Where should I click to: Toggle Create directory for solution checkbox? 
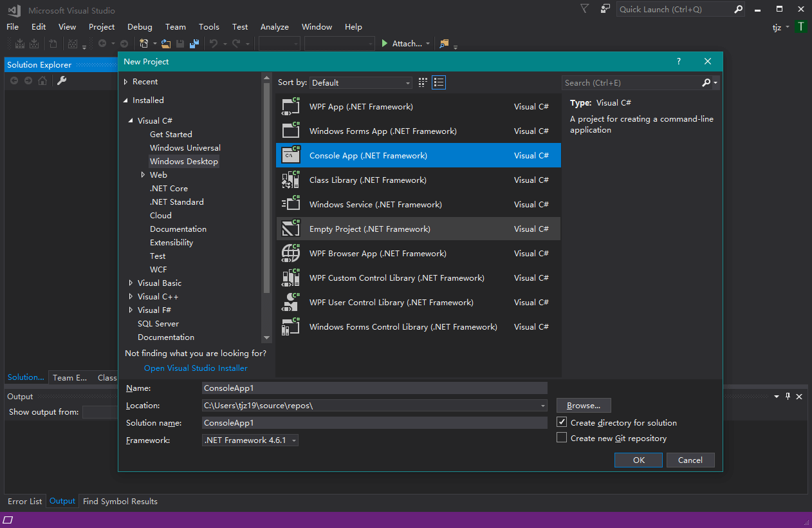coord(562,422)
